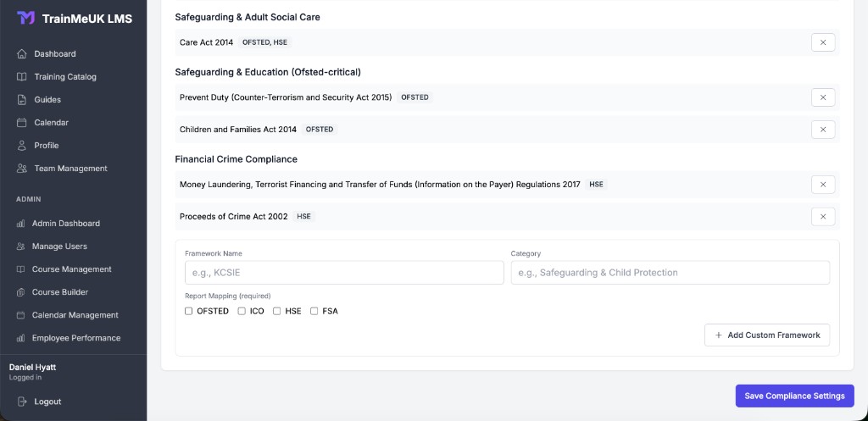
Task: Click the Employee Performance chart icon
Action: point(20,338)
